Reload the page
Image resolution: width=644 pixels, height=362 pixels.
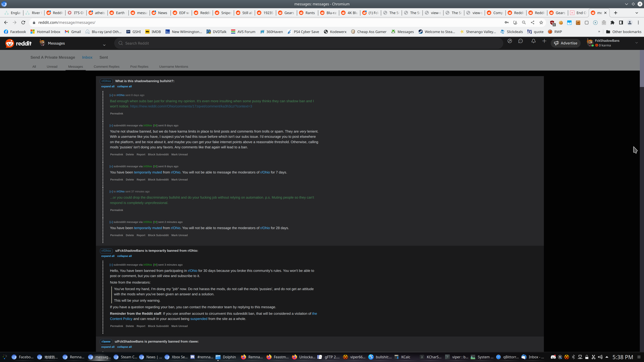(x=23, y=22)
